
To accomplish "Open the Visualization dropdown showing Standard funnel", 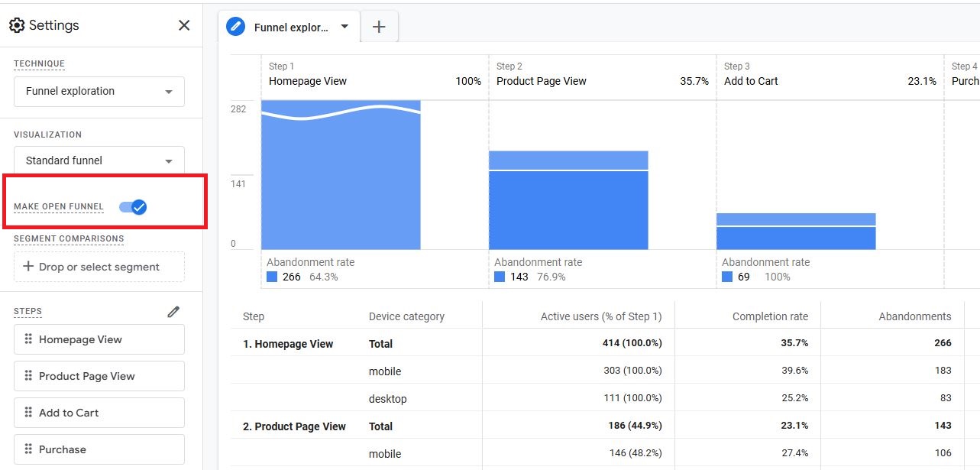I will point(99,161).
